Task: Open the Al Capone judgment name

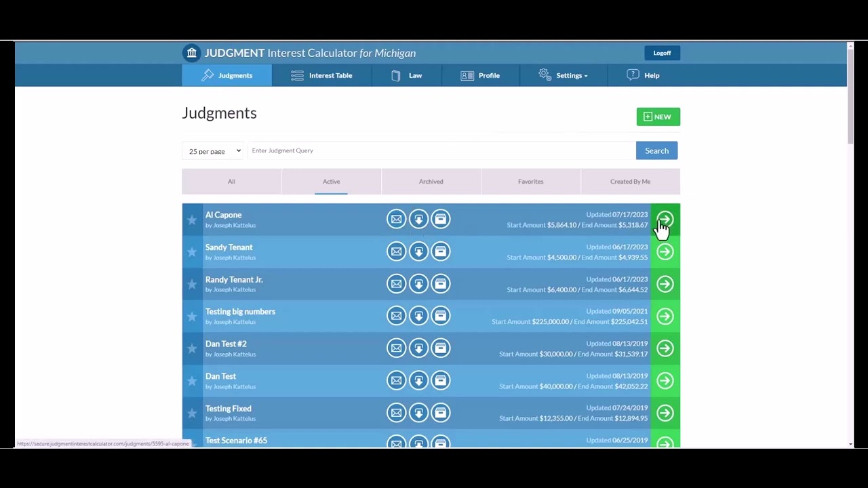Action: tap(223, 215)
